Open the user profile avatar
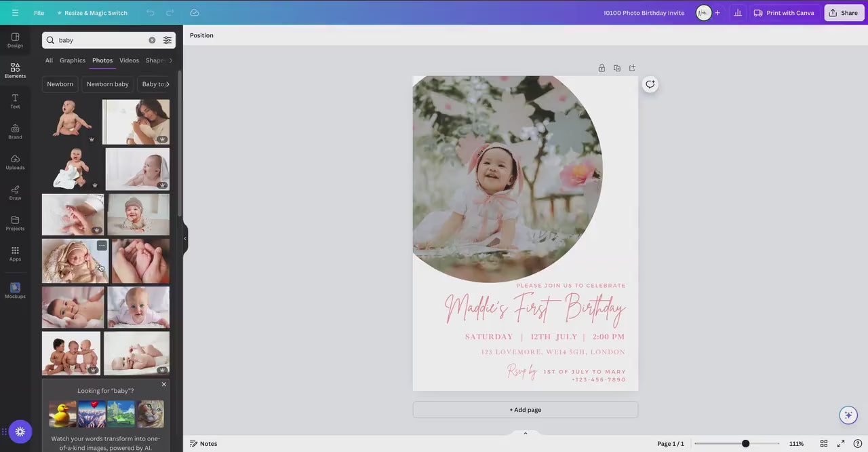 (703, 13)
